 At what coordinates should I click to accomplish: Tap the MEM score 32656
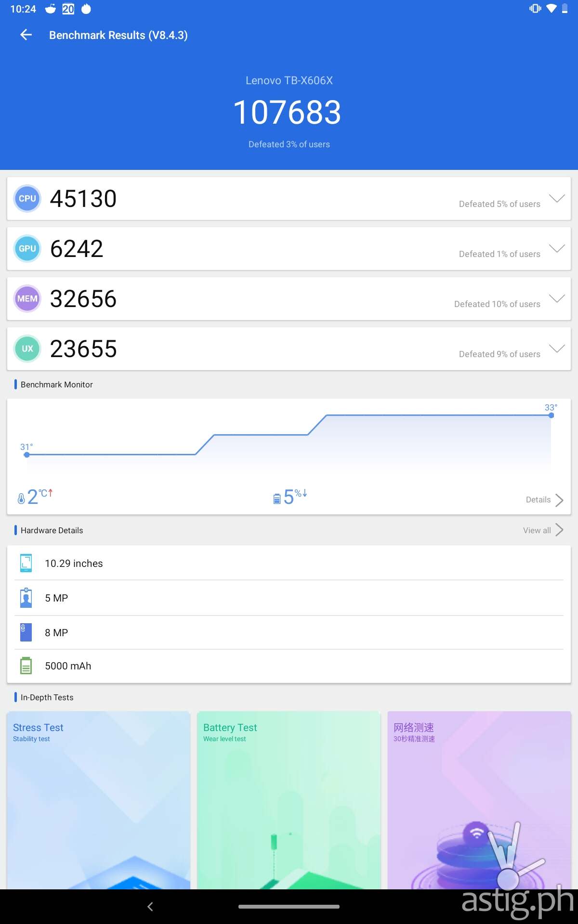click(x=83, y=299)
